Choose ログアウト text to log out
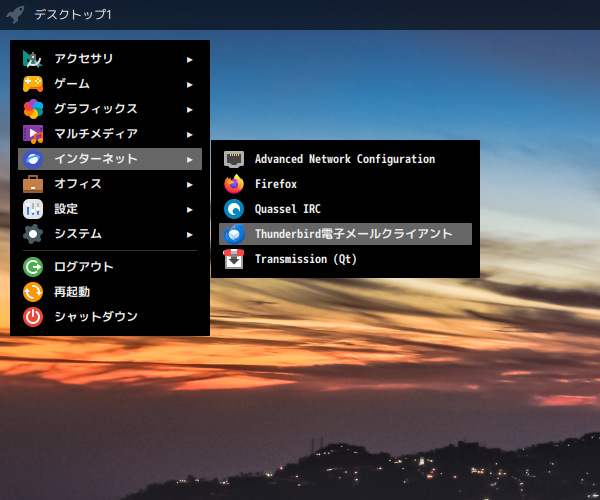 (84, 267)
